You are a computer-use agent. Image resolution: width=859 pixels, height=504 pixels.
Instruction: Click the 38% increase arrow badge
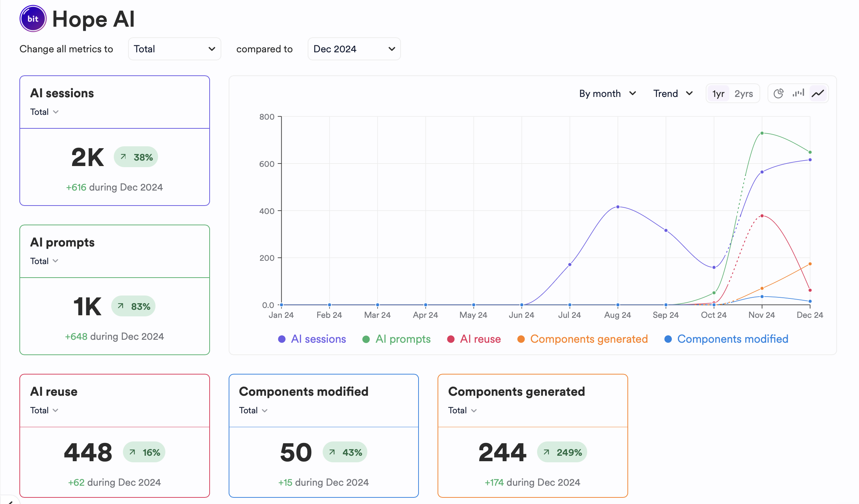(x=136, y=157)
